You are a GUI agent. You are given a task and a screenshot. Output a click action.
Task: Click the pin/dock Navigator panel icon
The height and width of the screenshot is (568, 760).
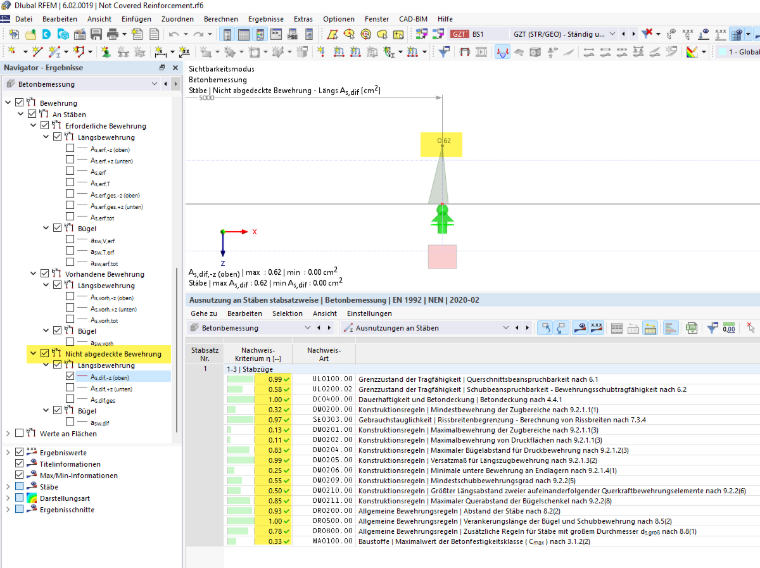[162, 67]
